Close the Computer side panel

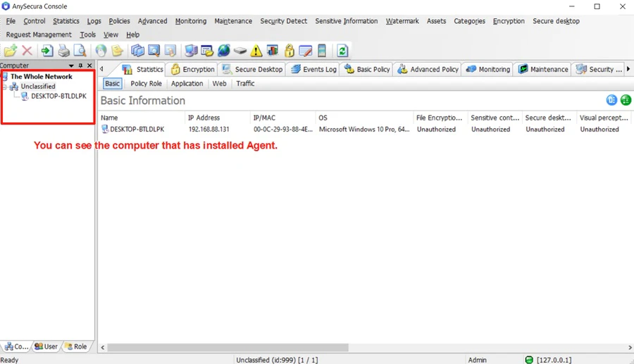[x=89, y=65]
